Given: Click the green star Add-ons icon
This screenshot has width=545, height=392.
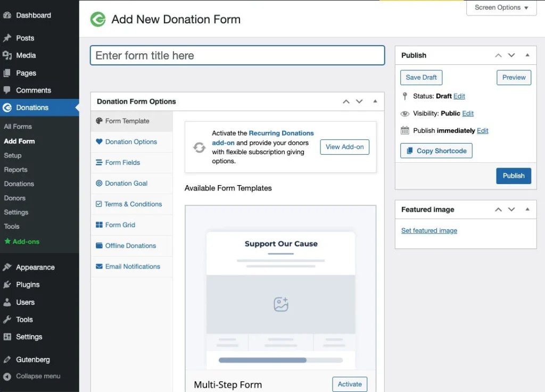Looking at the screenshot, I should 7,241.
